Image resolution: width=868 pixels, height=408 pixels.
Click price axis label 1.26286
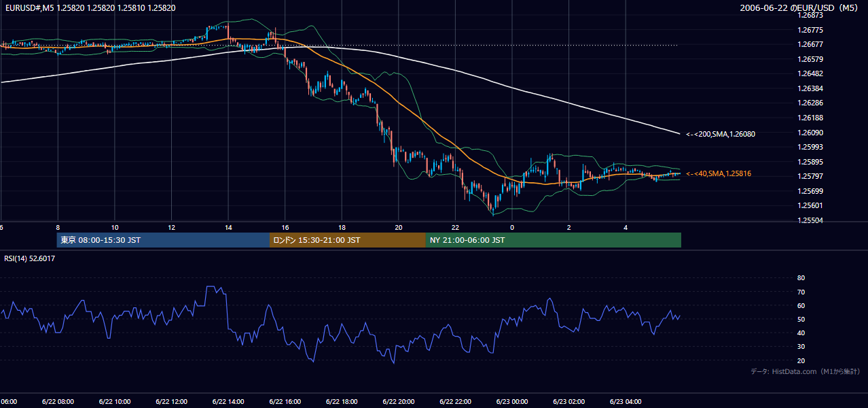click(x=811, y=103)
